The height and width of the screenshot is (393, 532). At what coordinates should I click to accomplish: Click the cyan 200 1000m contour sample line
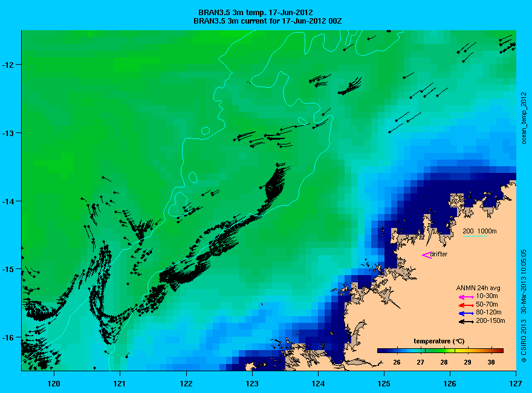(x=475, y=236)
